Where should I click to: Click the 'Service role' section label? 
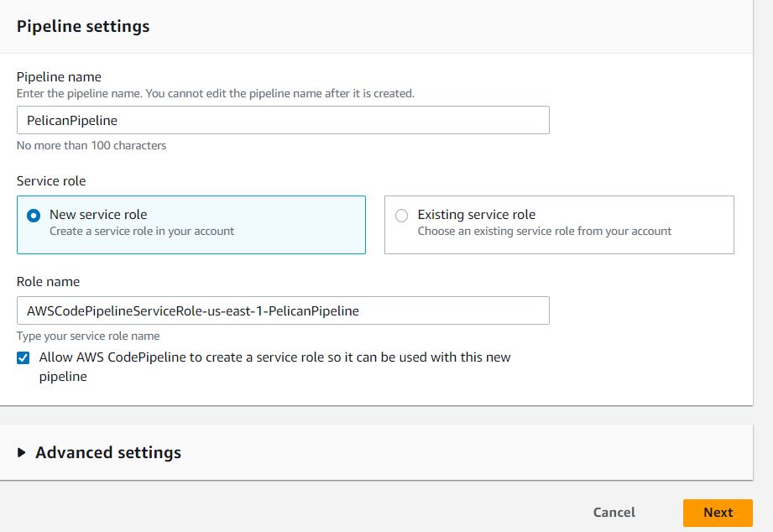click(x=51, y=181)
